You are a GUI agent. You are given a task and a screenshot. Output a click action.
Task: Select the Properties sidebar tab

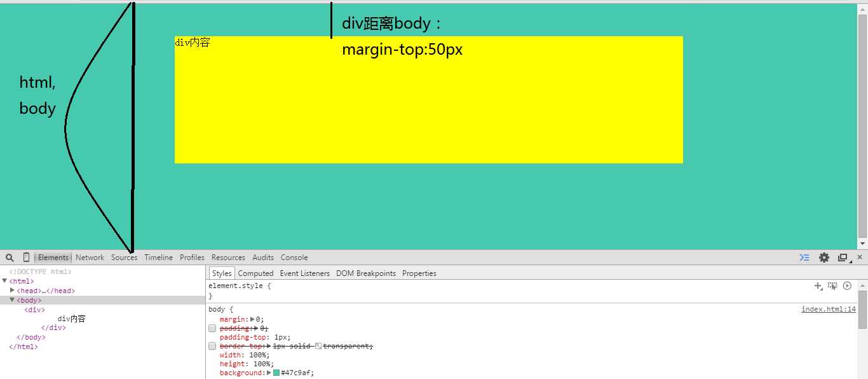pyautogui.click(x=419, y=273)
